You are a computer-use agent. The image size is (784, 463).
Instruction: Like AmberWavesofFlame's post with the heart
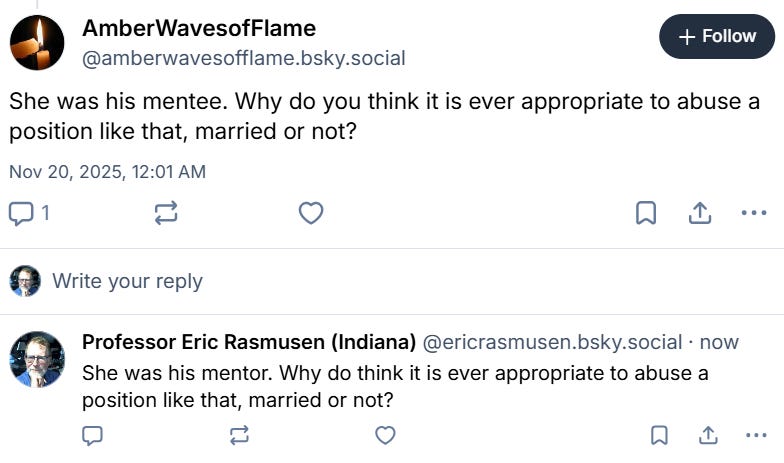point(311,213)
